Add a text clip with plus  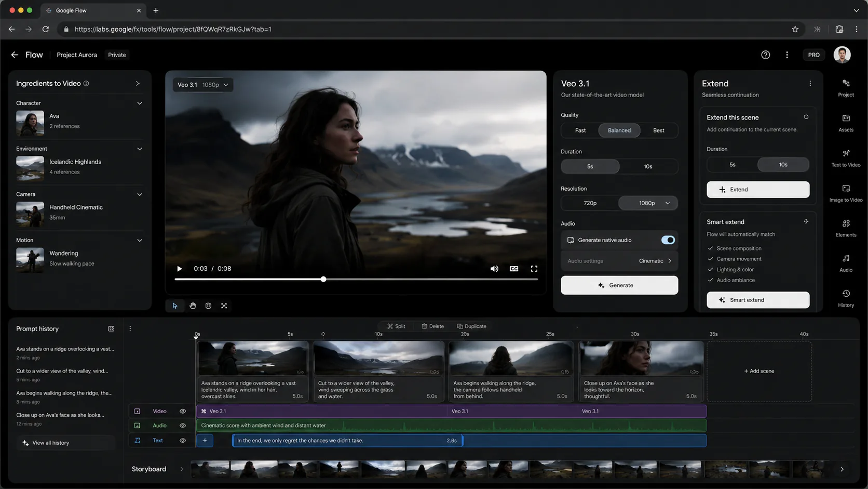205,441
